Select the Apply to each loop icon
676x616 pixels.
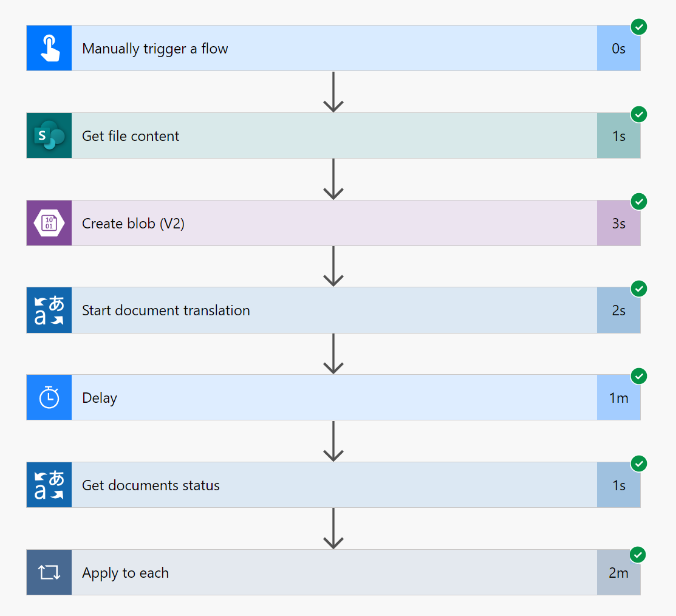(x=49, y=572)
